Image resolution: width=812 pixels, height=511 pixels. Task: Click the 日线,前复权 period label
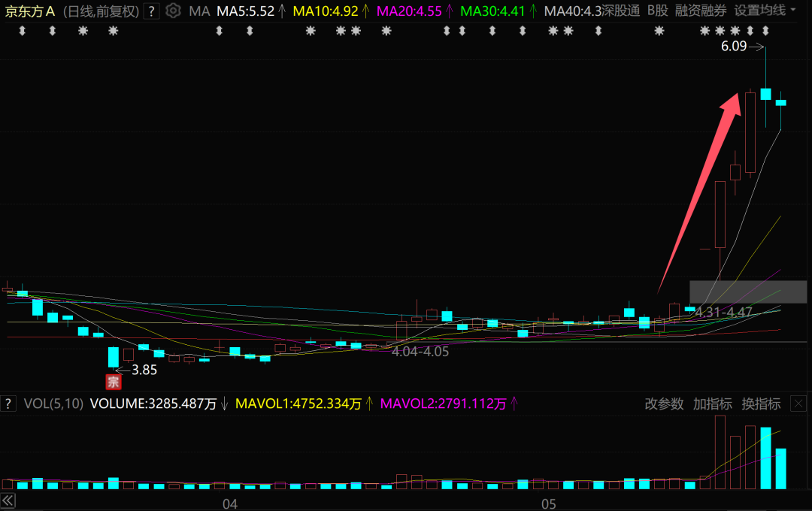point(101,11)
